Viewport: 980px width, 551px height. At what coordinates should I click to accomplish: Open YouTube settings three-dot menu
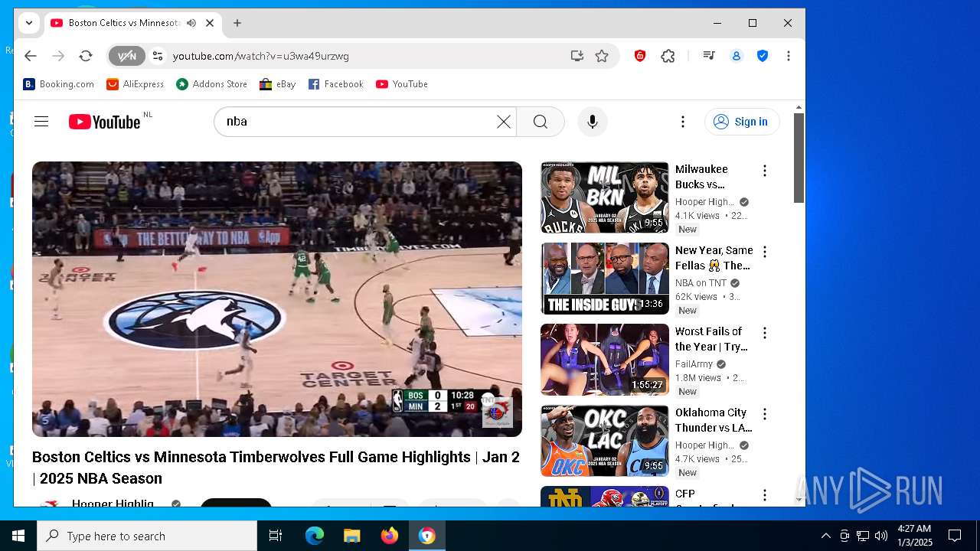click(x=683, y=122)
